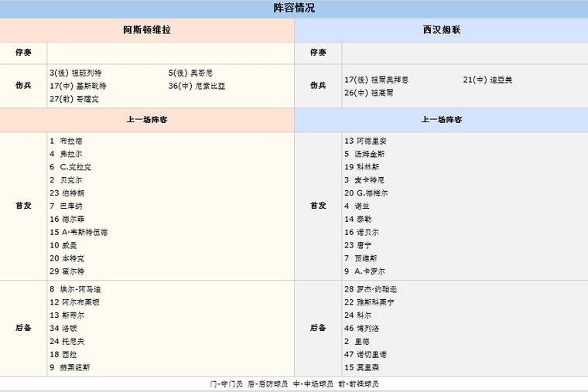Select substitute '2 里德'
This screenshot has width=588, height=392.
click(x=357, y=342)
